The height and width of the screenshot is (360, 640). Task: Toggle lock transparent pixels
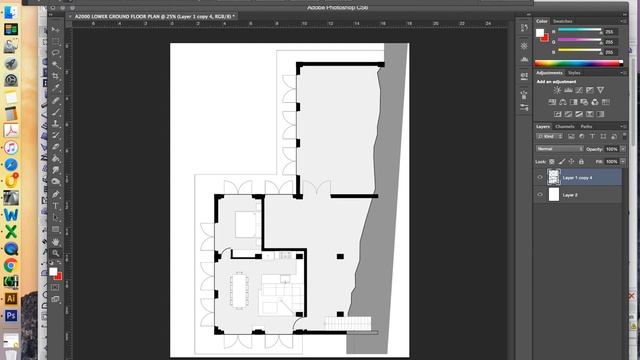[x=552, y=162]
